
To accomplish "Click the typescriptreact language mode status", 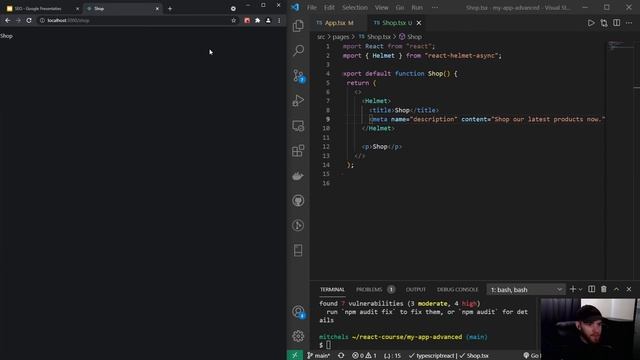I will [431, 356].
